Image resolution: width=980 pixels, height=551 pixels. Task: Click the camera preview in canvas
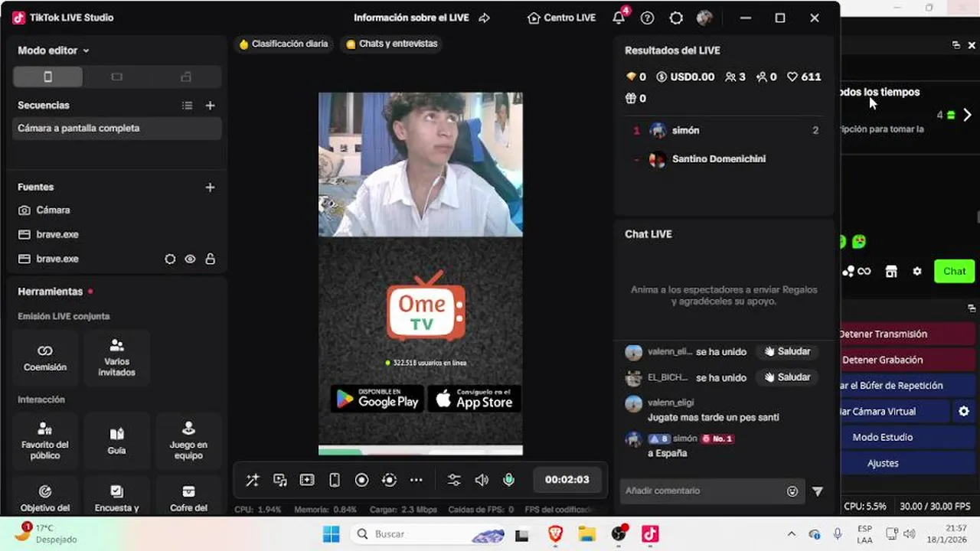pyautogui.click(x=420, y=165)
